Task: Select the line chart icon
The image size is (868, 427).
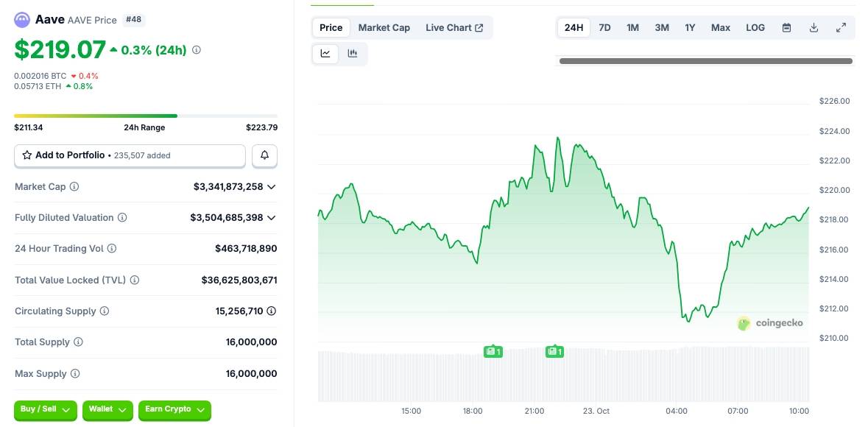Action: point(325,53)
